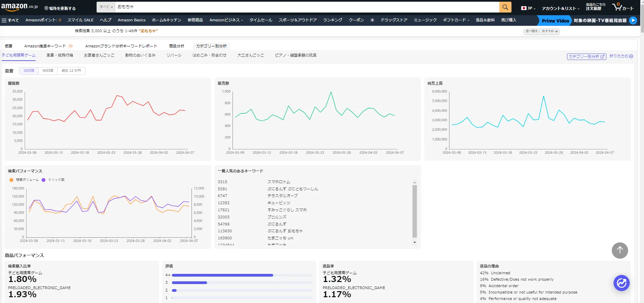Click the keyword list scroll-down arrow
The width and height of the screenshot is (644, 303).
415,242
